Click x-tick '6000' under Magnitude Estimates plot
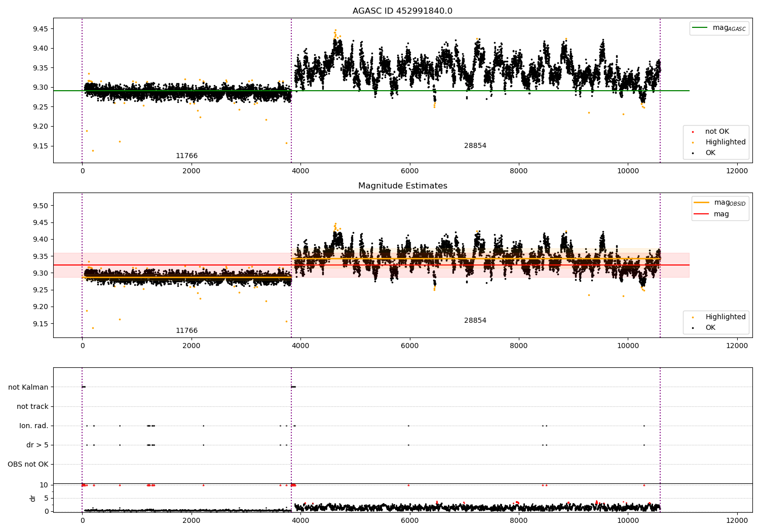Screen dimensions: 760x532 point(409,346)
